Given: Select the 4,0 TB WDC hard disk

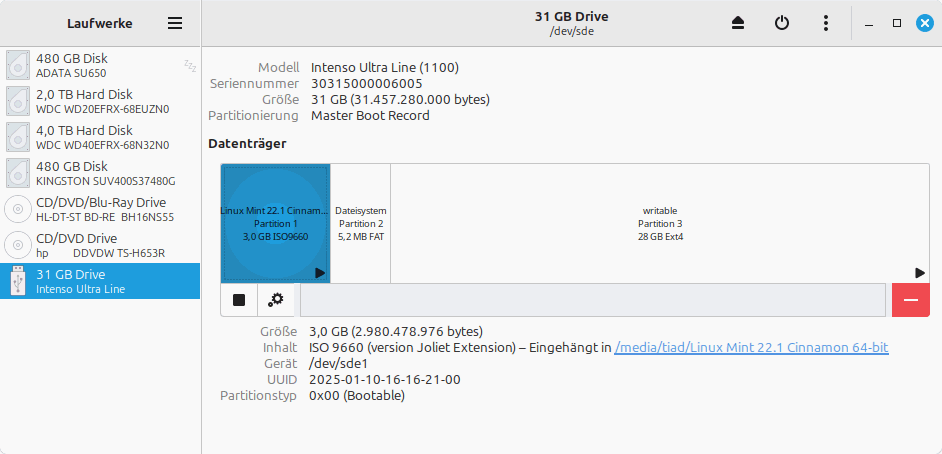Looking at the screenshot, I should pyautogui.click(x=100, y=137).
